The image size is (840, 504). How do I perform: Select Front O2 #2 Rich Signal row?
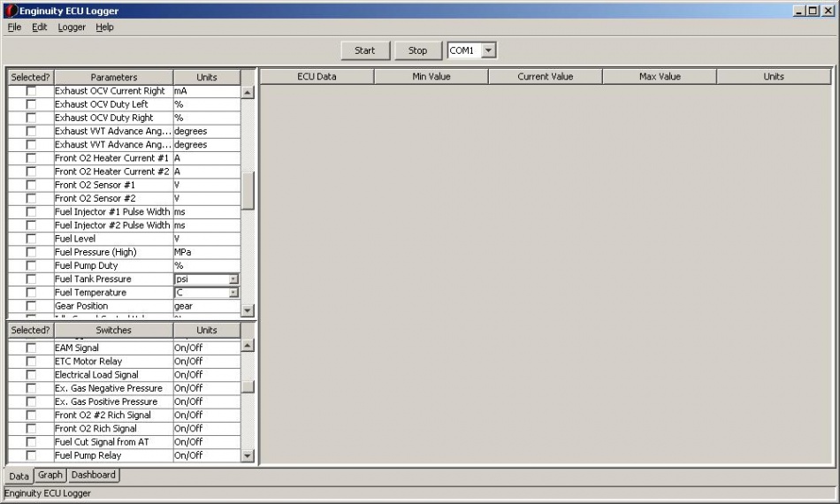pyautogui.click(x=125, y=415)
